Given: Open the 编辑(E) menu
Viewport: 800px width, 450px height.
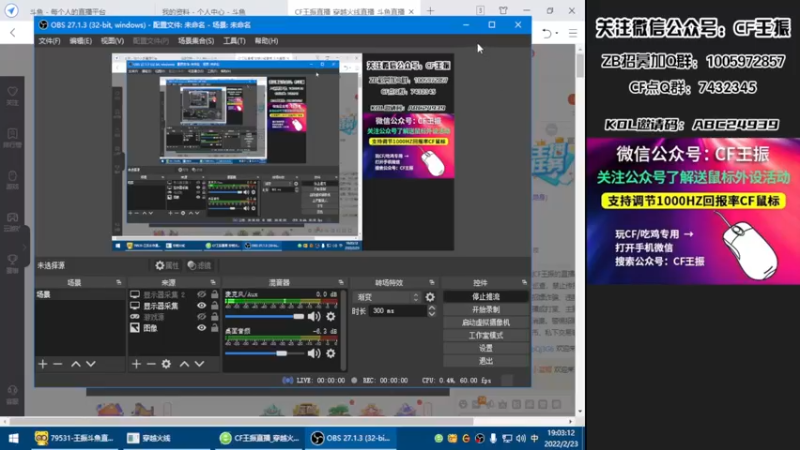Looking at the screenshot, I should pos(81,41).
